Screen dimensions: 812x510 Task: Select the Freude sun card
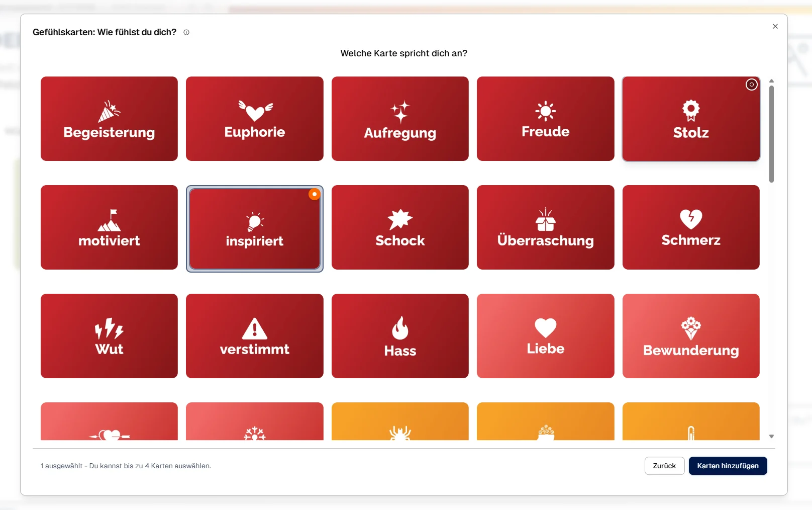tap(545, 119)
